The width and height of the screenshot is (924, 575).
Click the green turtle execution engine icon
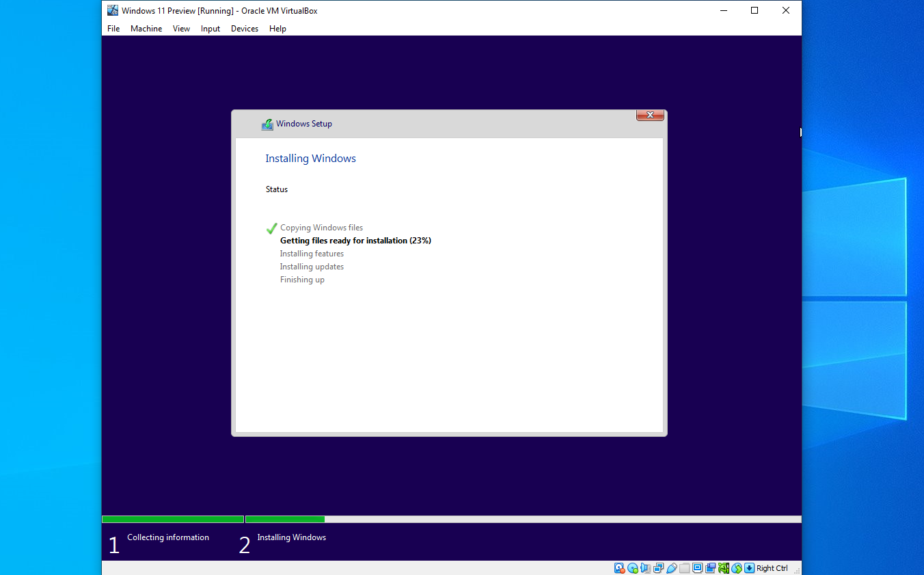pos(724,568)
